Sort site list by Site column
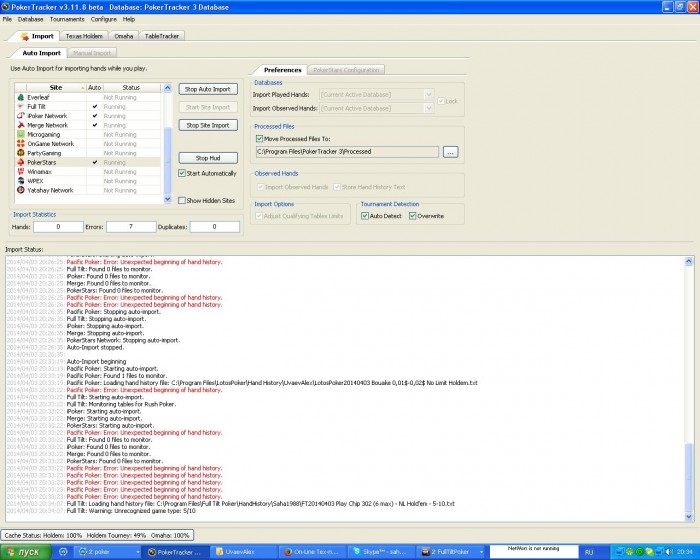 pos(56,88)
